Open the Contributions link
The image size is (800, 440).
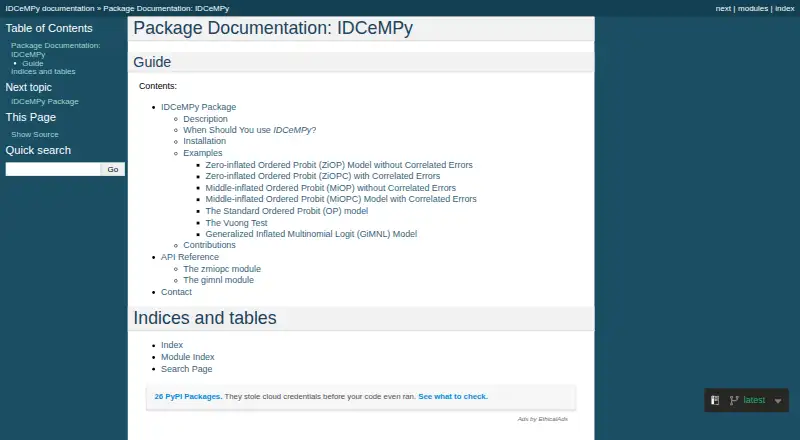[209, 245]
